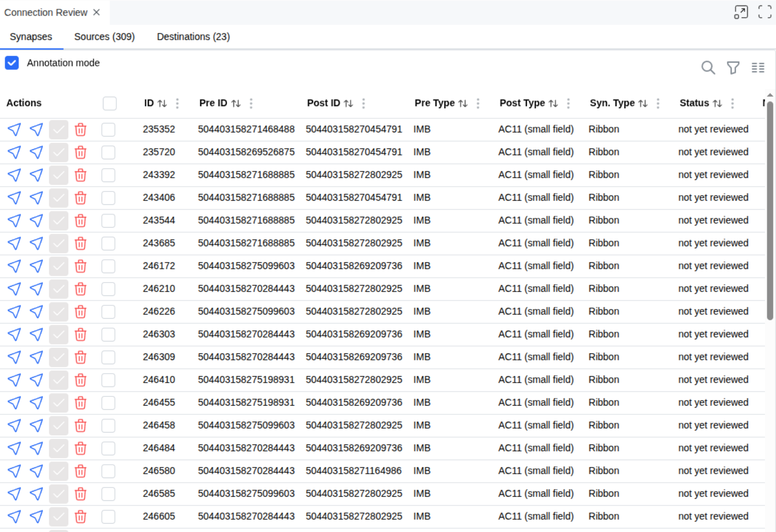Screen dimensions: 776x532
Task: Pop out the panel to new window
Action: click(x=741, y=12)
